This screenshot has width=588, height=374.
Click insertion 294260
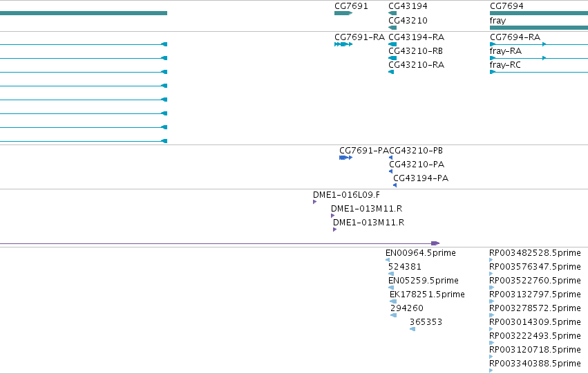pyautogui.click(x=407, y=308)
